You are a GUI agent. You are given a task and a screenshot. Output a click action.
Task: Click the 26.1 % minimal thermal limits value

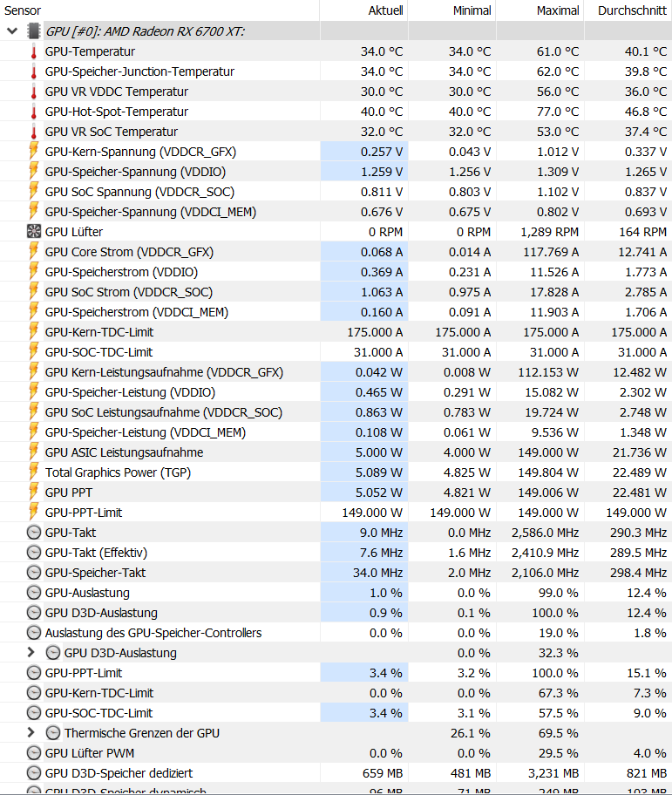click(x=471, y=732)
